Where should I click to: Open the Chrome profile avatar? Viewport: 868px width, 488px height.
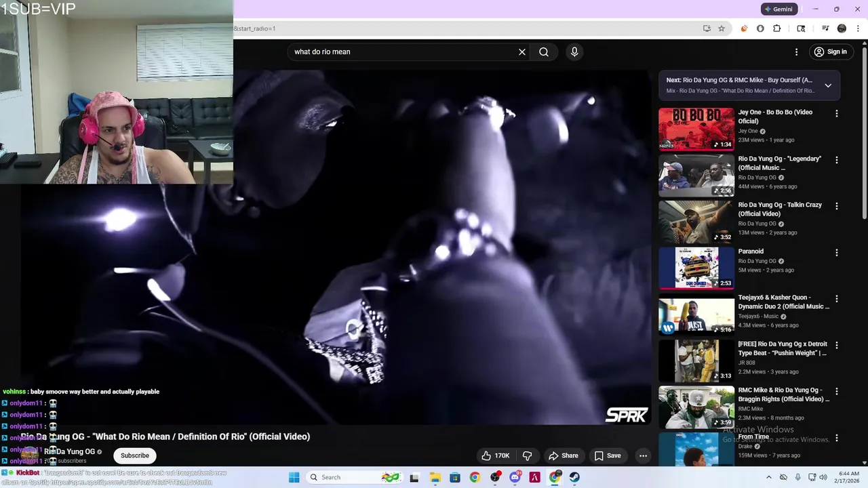point(842,28)
